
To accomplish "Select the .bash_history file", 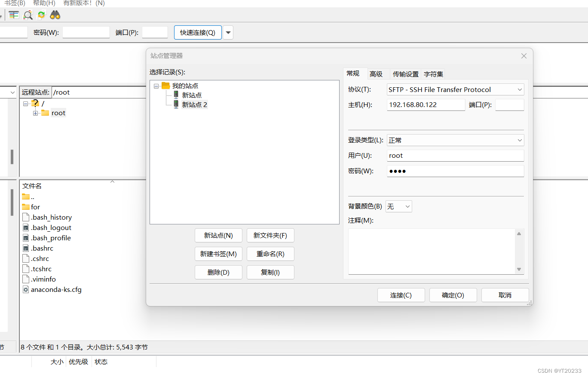I will (x=51, y=218).
